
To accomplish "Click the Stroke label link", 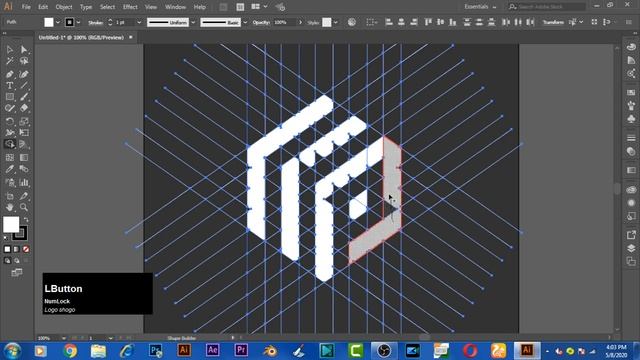I will [96, 23].
